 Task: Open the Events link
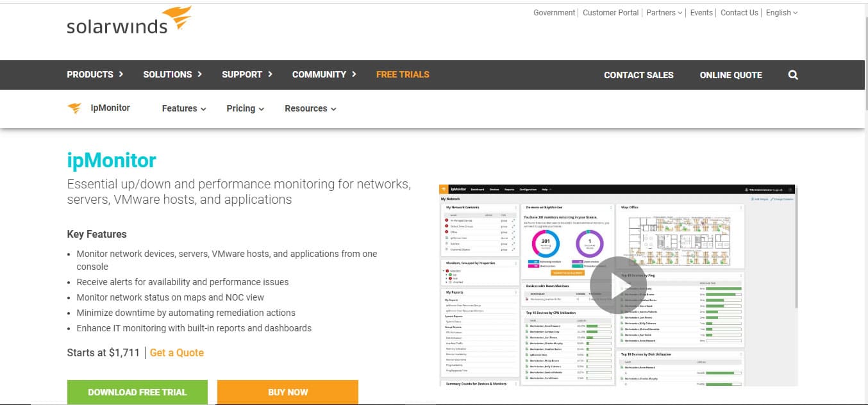point(701,13)
